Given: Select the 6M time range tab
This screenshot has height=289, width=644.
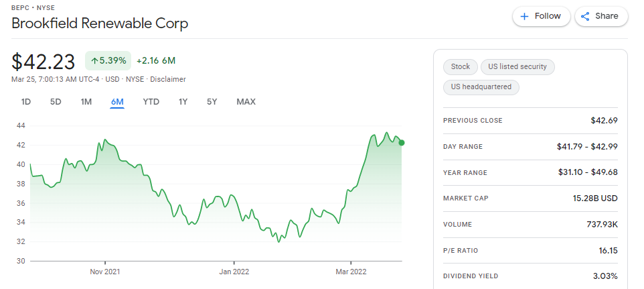Looking at the screenshot, I should 117,101.
